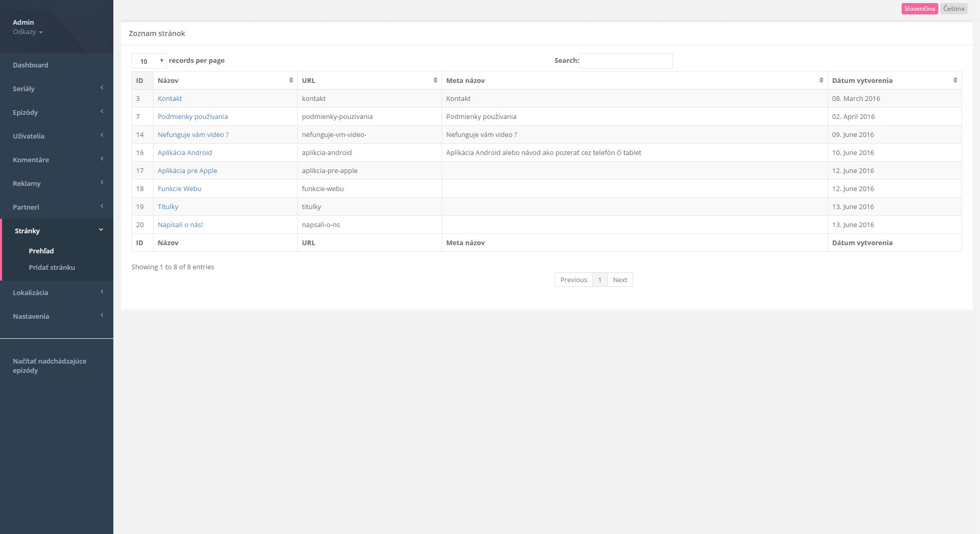Image resolution: width=980 pixels, height=534 pixels.
Task: Click the napsali-o-ns URL cell
Action: [369, 225]
